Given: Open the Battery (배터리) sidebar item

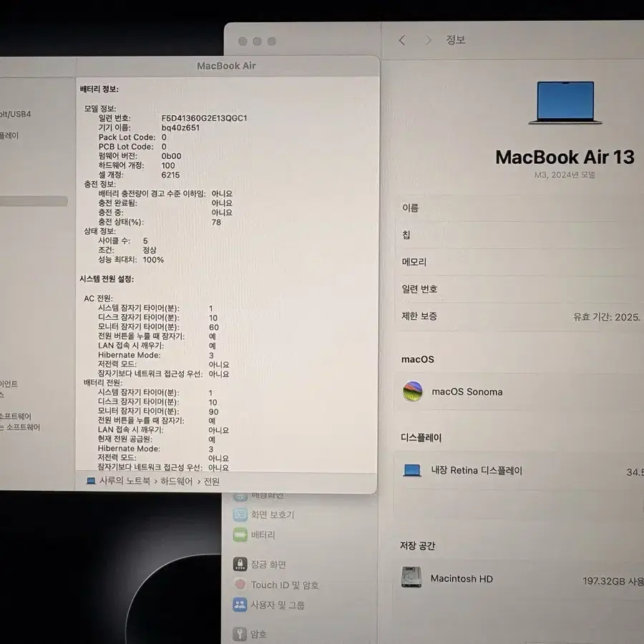Looking at the screenshot, I should click(254, 535).
